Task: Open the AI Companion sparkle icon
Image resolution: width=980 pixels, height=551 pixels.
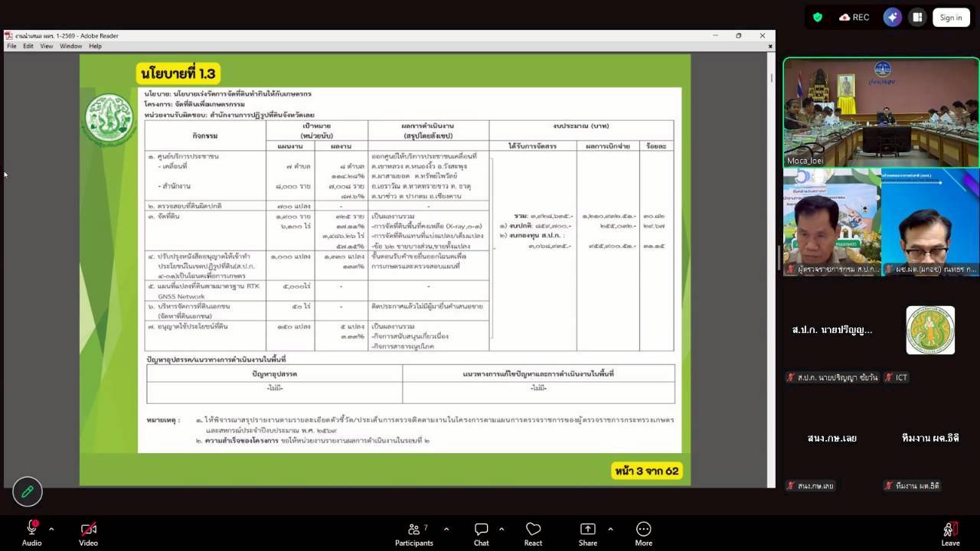Action: [x=892, y=18]
